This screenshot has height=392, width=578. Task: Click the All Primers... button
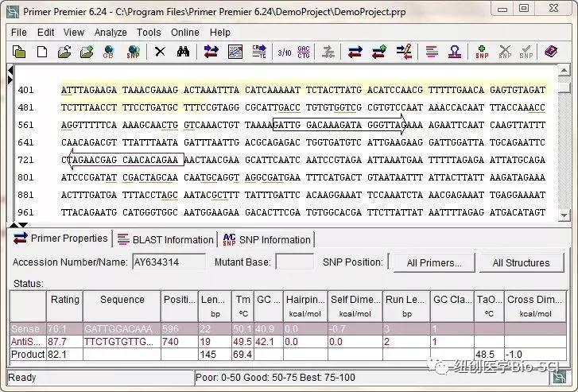coord(433,262)
